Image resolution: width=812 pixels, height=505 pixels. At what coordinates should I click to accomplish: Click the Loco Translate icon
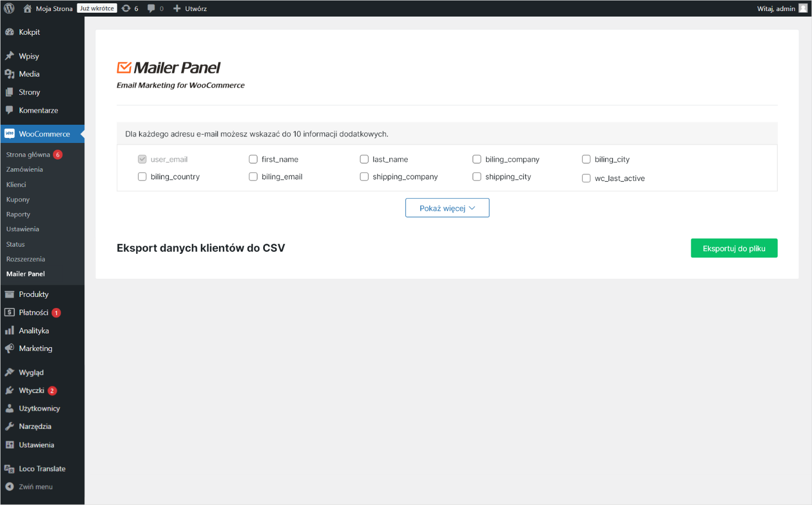tap(9, 469)
